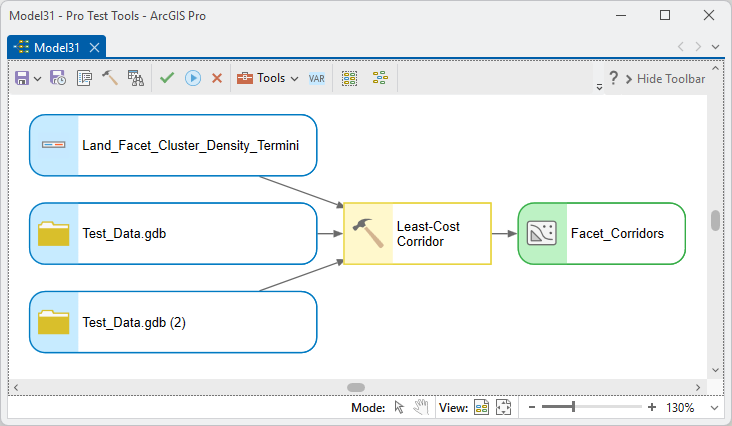The height and width of the screenshot is (426, 732).
Task: Click the raster icon in Land_Facet node
Action: 54,145
